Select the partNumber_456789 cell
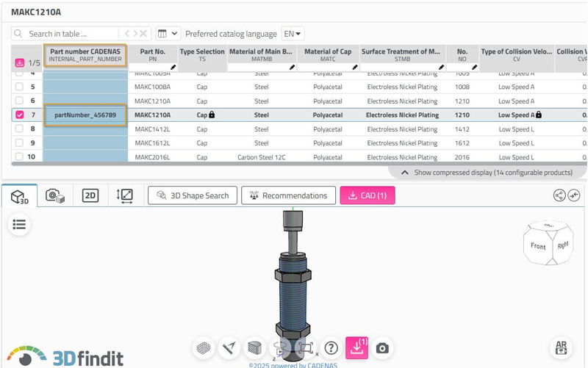The width and height of the screenshot is (588, 368). 85,115
